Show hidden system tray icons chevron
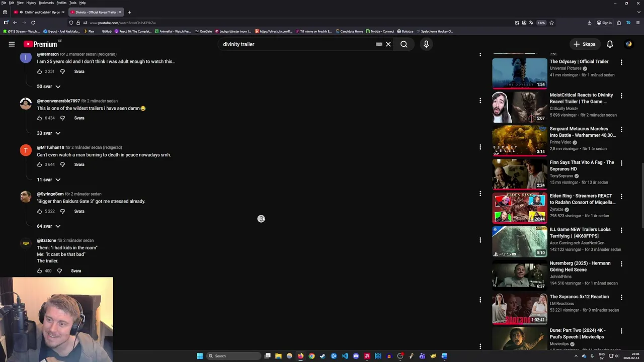Screen dimensions: 644x362 tap(576, 356)
